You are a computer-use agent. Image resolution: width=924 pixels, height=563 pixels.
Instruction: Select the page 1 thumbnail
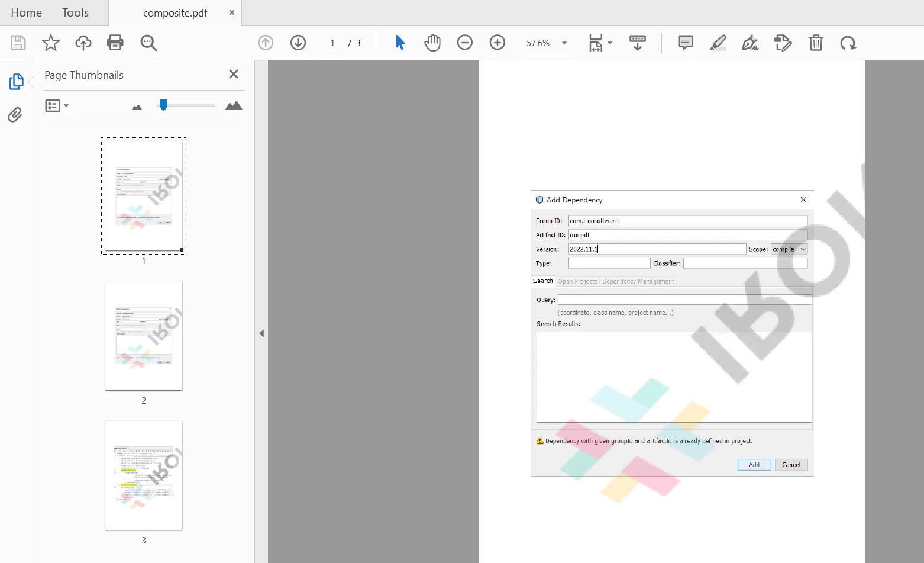pos(144,196)
